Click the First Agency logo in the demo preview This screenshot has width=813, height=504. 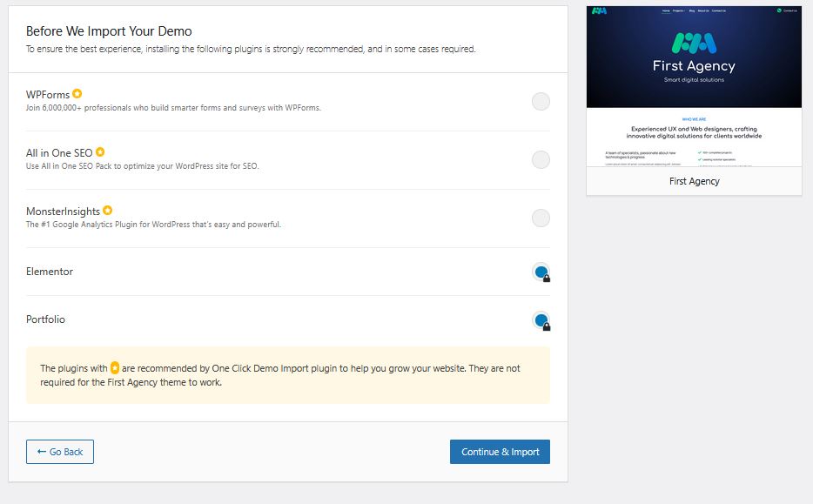point(694,43)
